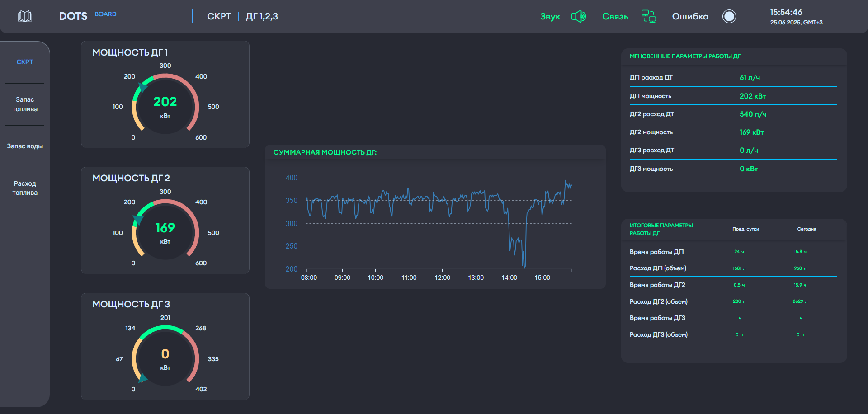This screenshot has width=868, height=414.
Task: Open the Запас топлива sidebar tab
Action: pyautogui.click(x=25, y=104)
